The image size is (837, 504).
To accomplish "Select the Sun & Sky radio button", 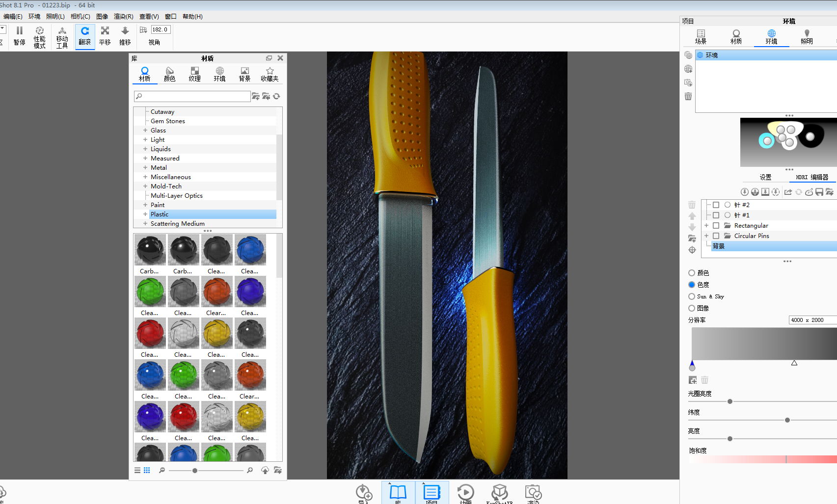I will coord(691,296).
